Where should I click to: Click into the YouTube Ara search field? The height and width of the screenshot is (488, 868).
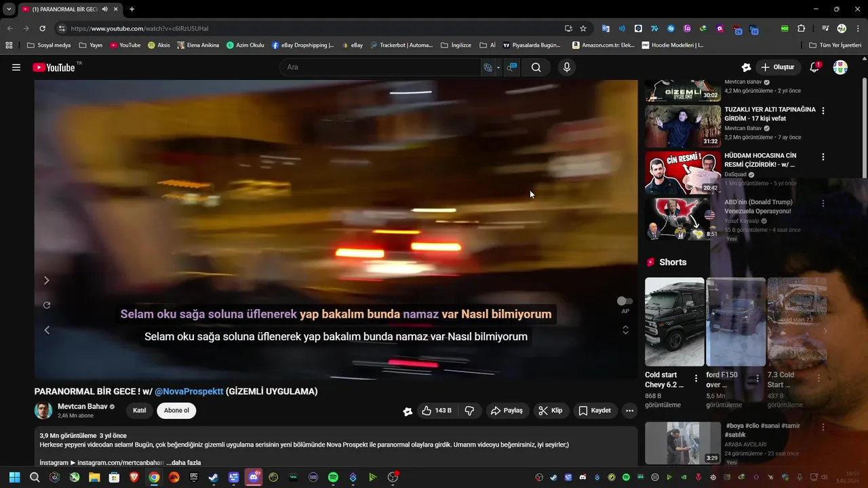(x=380, y=67)
